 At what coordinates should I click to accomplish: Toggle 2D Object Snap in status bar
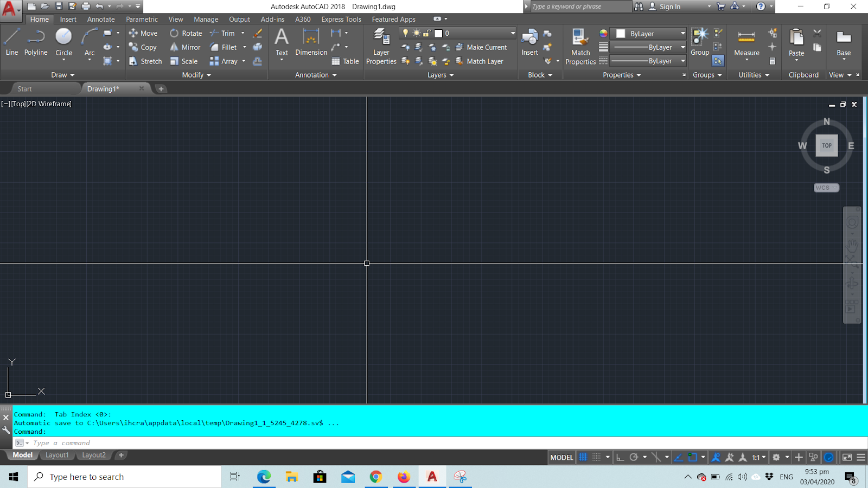pos(693,457)
